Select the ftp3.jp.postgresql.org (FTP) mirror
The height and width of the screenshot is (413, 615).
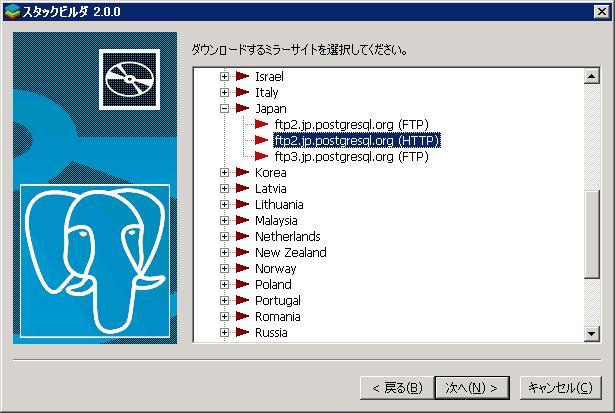(351, 156)
